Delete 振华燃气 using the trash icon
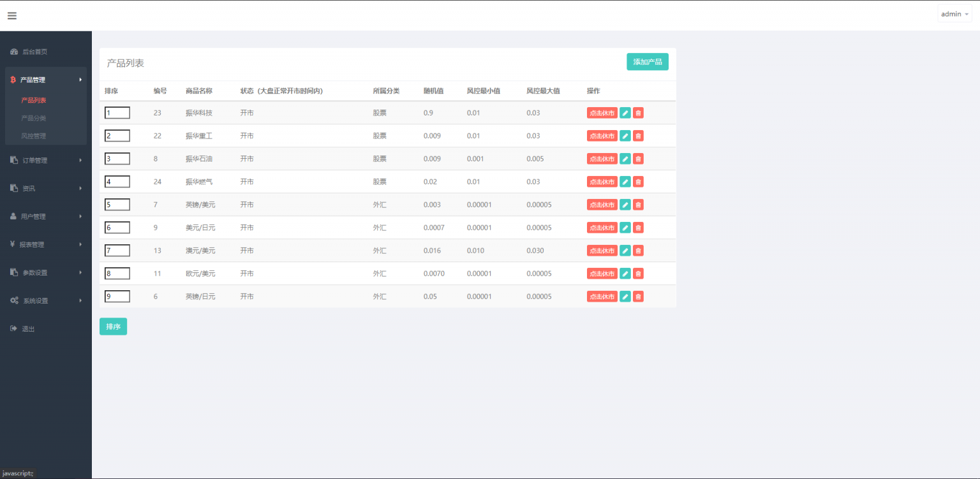This screenshot has height=479, width=980. click(638, 182)
